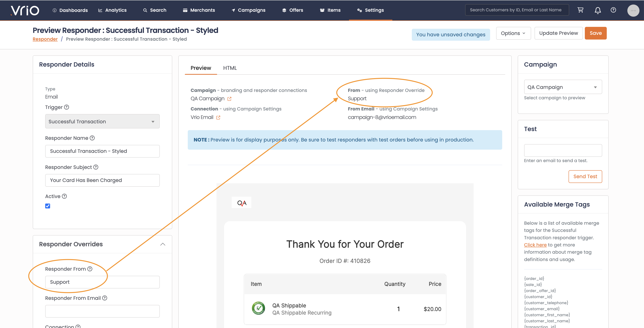644x328 pixels.
Task: Click the {sale_id} merge tag
Action: (533, 285)
